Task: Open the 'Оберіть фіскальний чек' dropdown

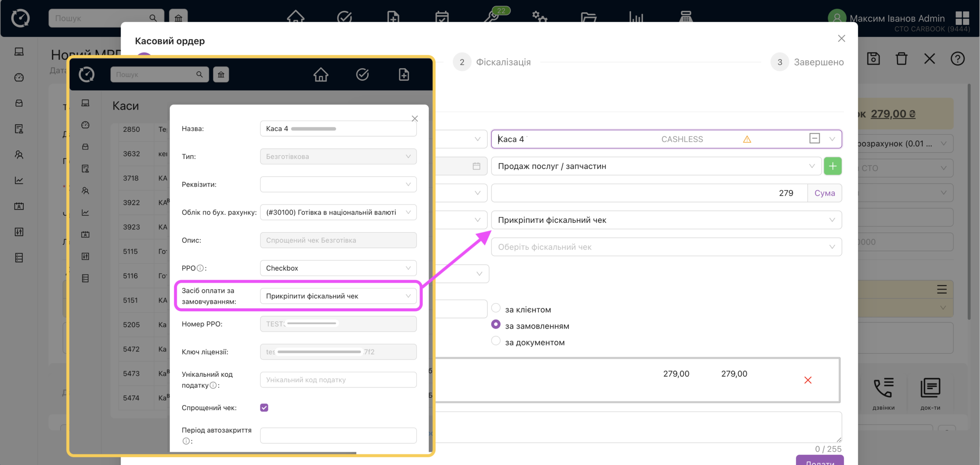Action: pos(666,247)
